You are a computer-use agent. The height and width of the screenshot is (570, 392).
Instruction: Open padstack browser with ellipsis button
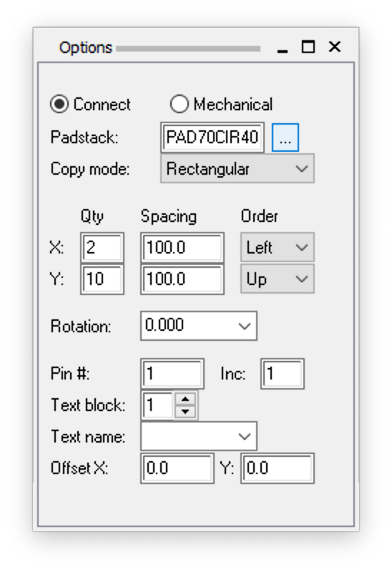[x=285, y=137]
